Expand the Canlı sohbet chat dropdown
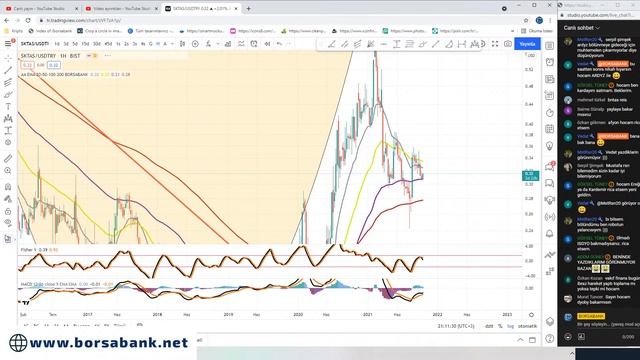The height and width of the screenshot is (360, 640). coord(582,28)
